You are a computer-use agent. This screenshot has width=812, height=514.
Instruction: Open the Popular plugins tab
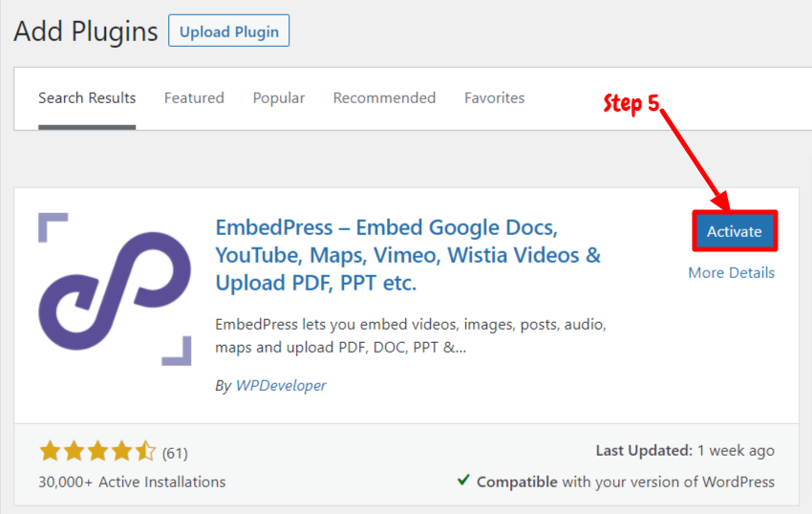point(279,98)
